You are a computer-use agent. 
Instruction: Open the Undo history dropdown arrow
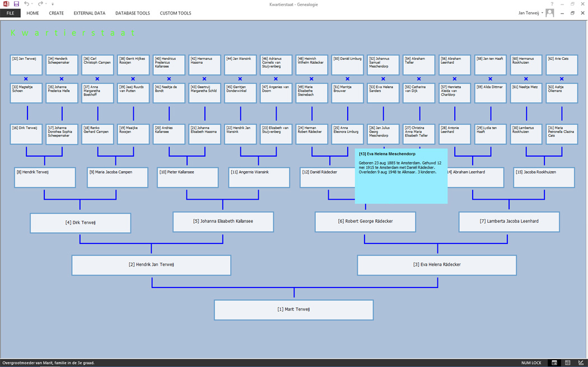click(x=32, y=4)
